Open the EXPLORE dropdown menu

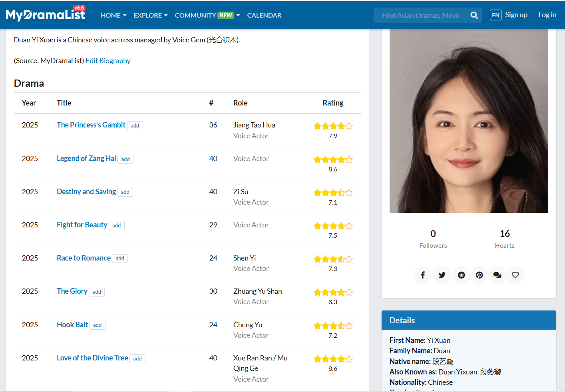(x=151, y=15)
